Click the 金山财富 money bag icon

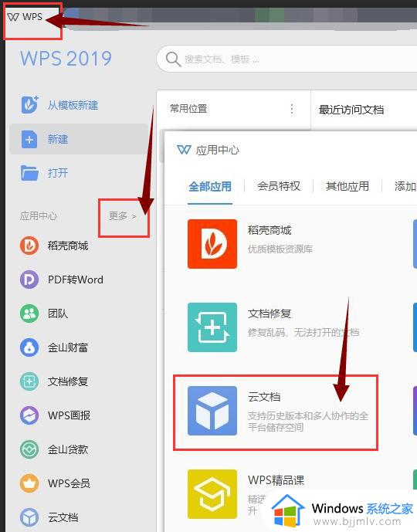pos(29,347)
